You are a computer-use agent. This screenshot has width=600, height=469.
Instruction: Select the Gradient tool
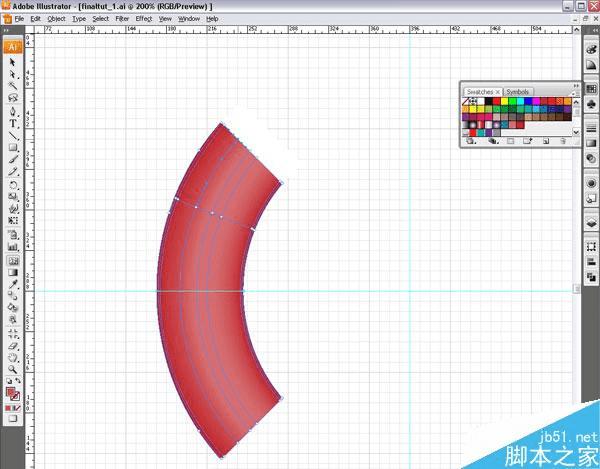13,272
